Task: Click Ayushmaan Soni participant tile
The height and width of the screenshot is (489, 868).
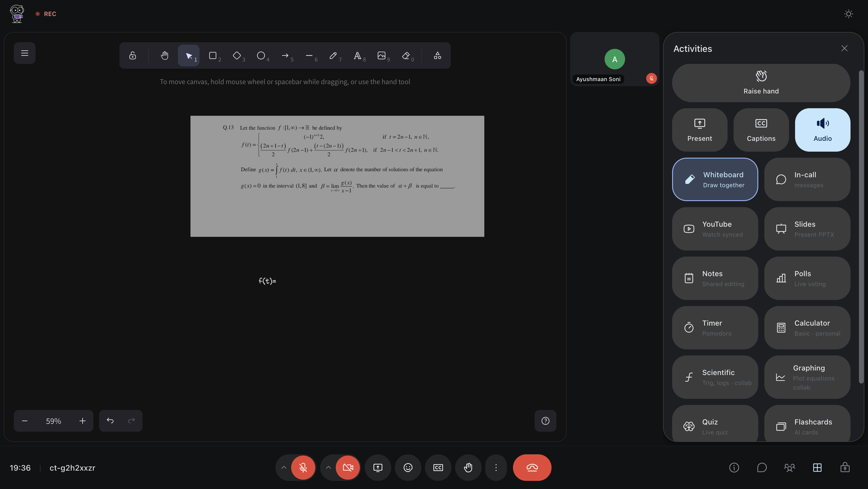Action: [615, 59]
